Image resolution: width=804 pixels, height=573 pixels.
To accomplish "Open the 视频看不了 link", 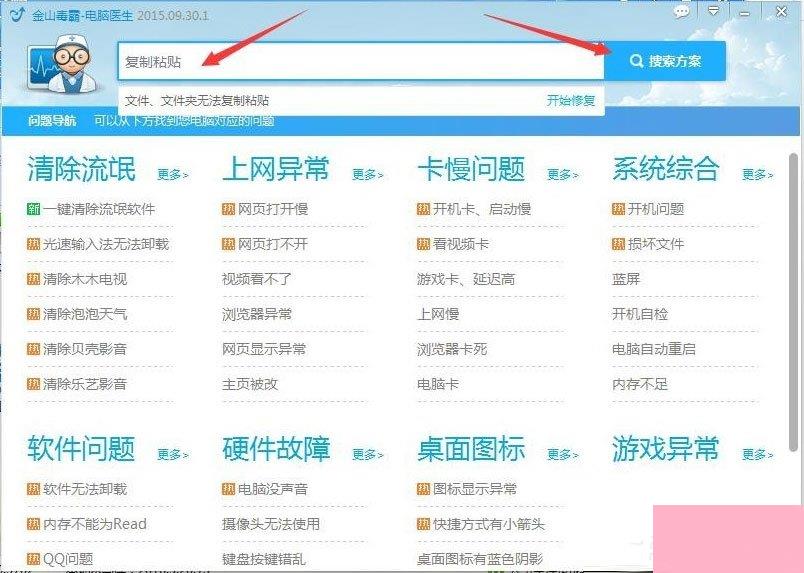I will [x=257, y=279].
